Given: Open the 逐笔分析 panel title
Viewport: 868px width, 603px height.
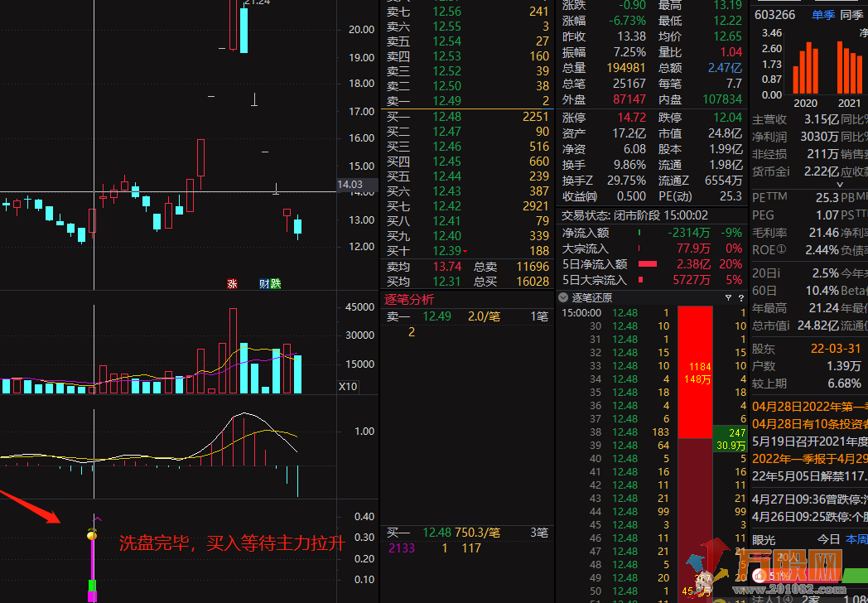Looking at the screenshot, I should click(410, 300).
